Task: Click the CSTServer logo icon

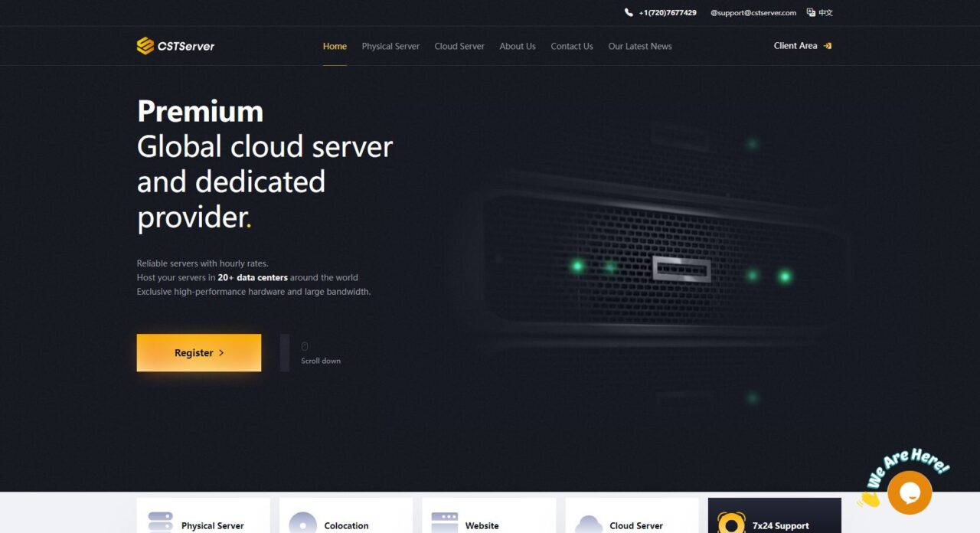Action: point(145,46)
